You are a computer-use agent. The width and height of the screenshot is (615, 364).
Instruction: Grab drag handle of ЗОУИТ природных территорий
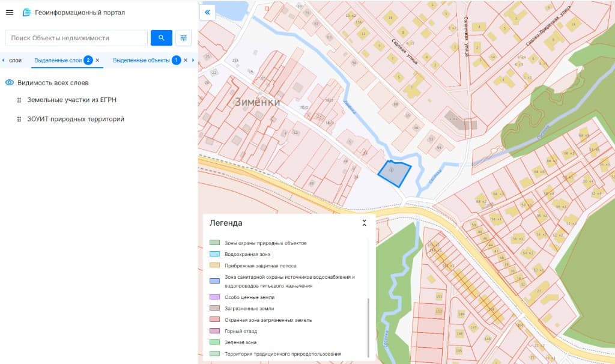[x=19, y=120]
